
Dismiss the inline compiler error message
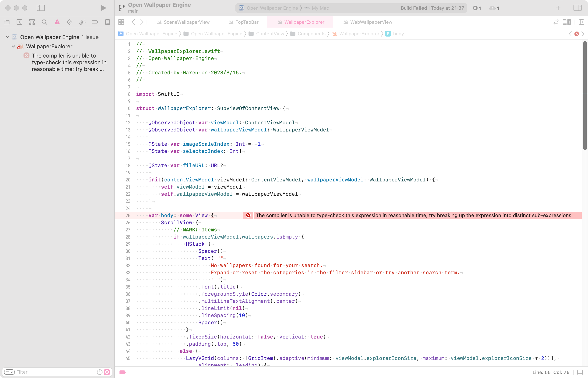(x=248, y=215)
